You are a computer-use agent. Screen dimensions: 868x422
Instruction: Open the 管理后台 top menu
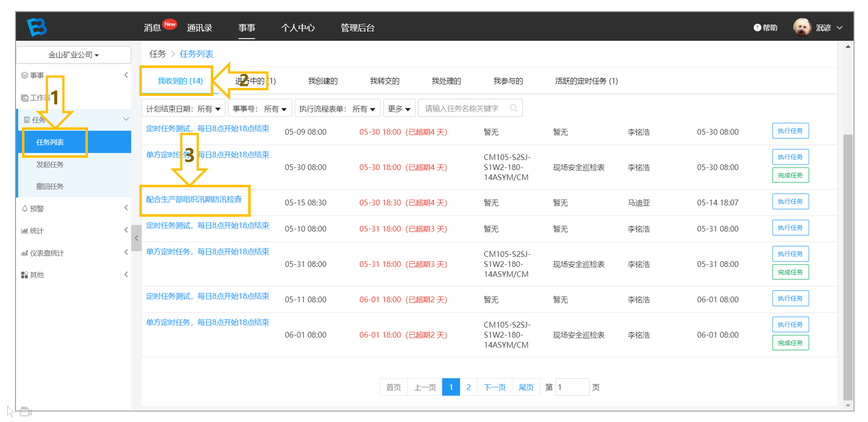(x=358, y=27)
